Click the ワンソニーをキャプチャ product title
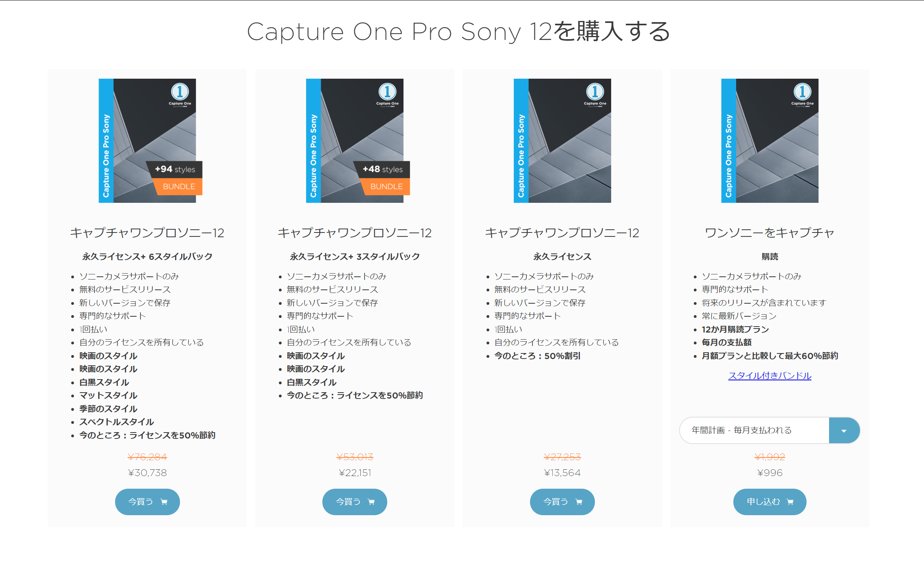 point(770,233)
